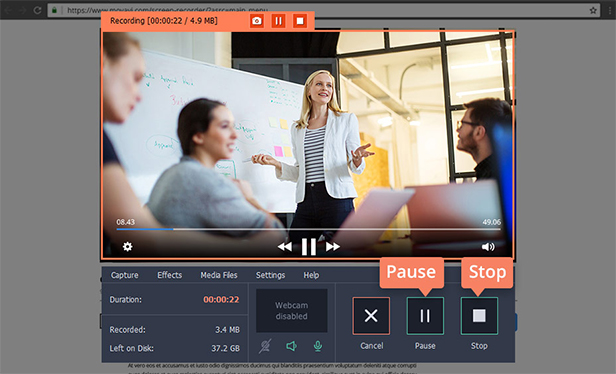Click the orange duration value 00:00:22
This screenshot has width=616, height=374.
point(221,299)
